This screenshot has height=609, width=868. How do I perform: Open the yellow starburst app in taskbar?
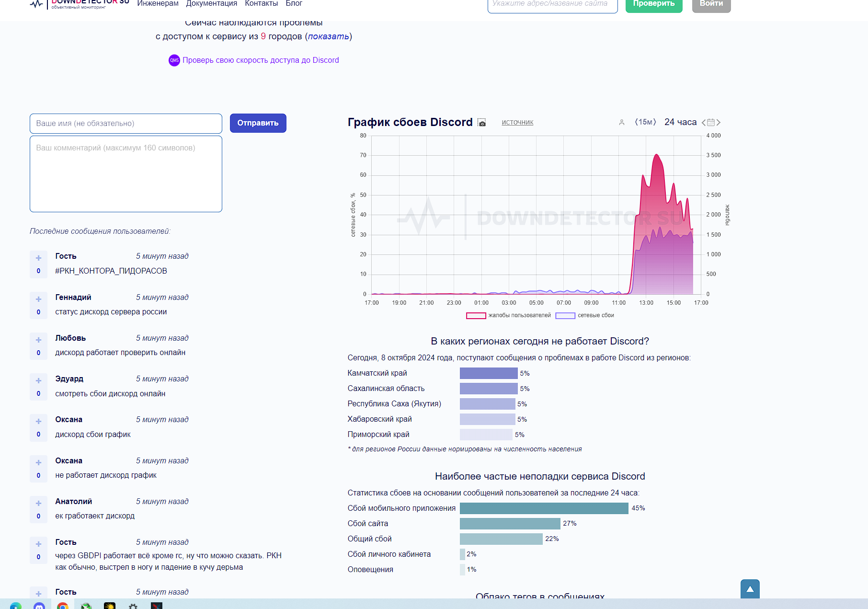[110, 606]
